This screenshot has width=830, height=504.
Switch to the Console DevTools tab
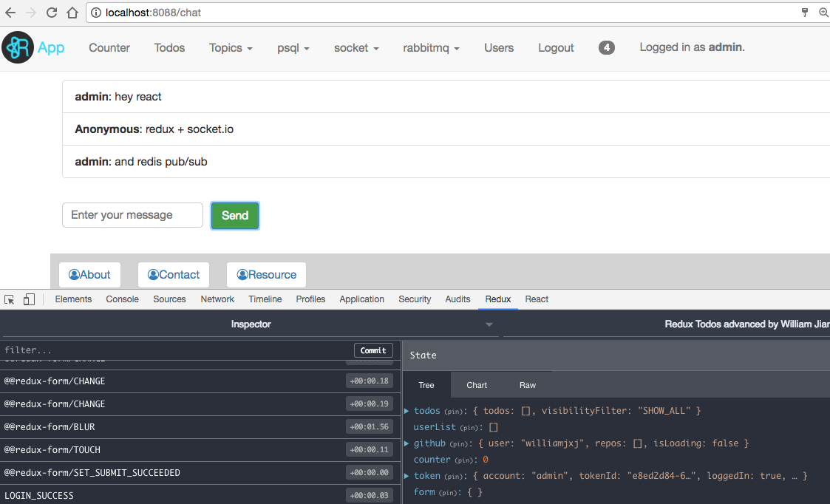point(122,299)
